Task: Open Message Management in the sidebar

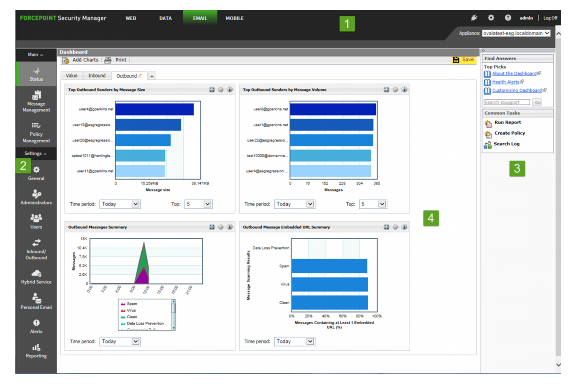Action: pyautogui.click(x=36, y=101)
